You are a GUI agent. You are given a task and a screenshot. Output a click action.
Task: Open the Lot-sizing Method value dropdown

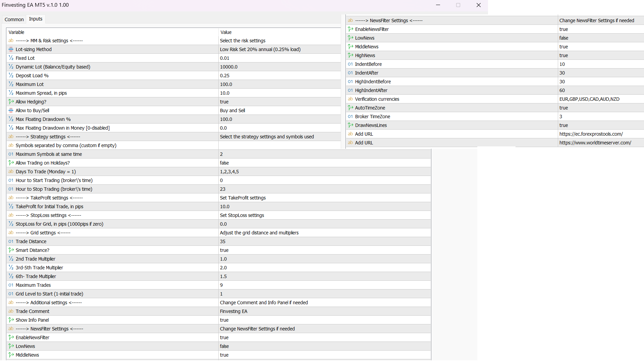(x=260, y=49)
